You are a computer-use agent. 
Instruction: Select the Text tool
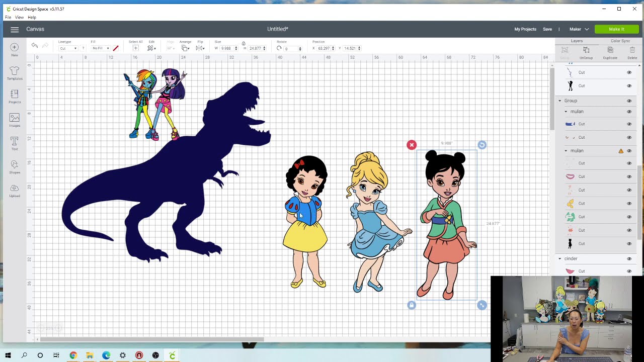[15, 143]
